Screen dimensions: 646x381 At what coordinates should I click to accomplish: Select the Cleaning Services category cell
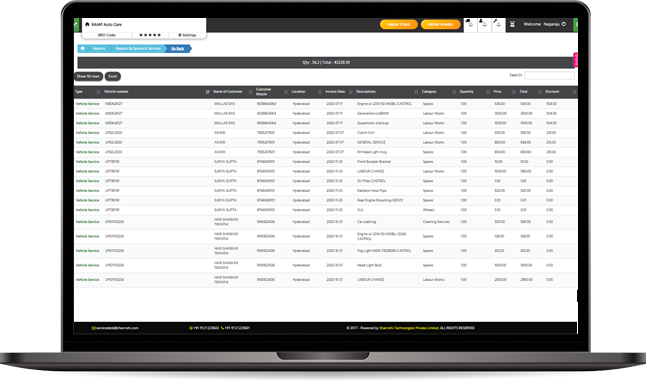pyautogui.click(x=436, y=222)
